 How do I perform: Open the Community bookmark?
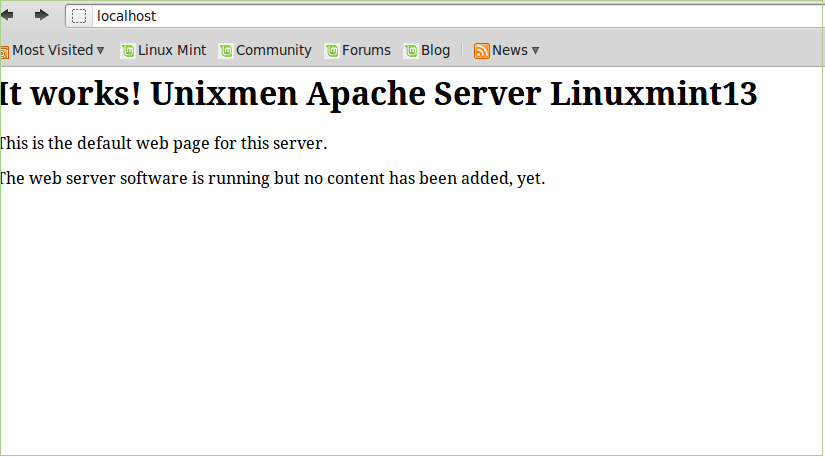point(266,51)
